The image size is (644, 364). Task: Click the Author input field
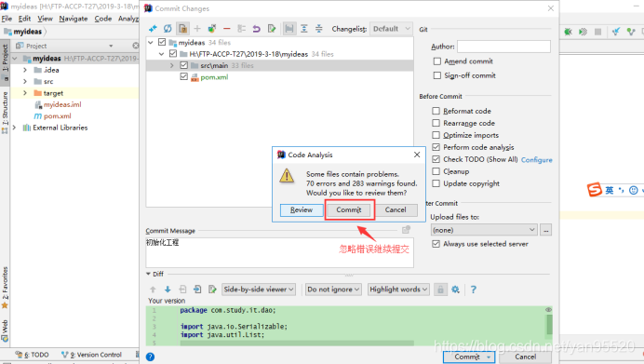503,47
